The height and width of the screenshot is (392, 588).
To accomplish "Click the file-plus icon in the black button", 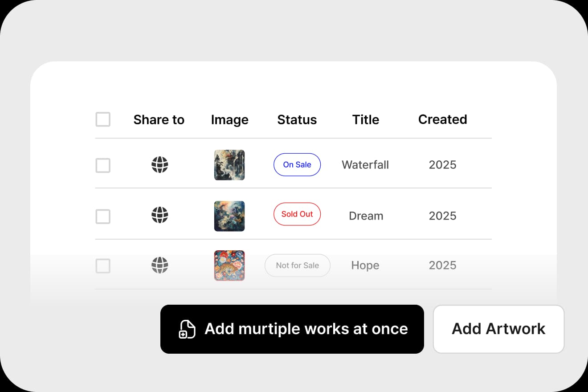I will pos(187,329).
